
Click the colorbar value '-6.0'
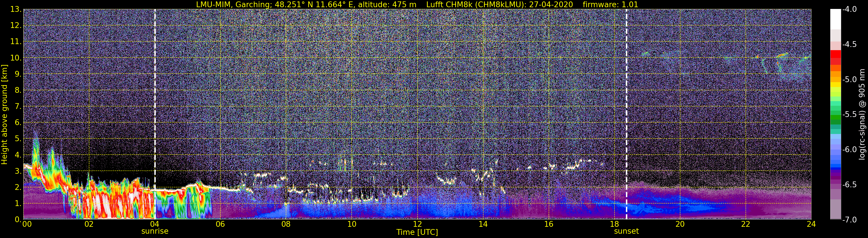coord(849,150)
